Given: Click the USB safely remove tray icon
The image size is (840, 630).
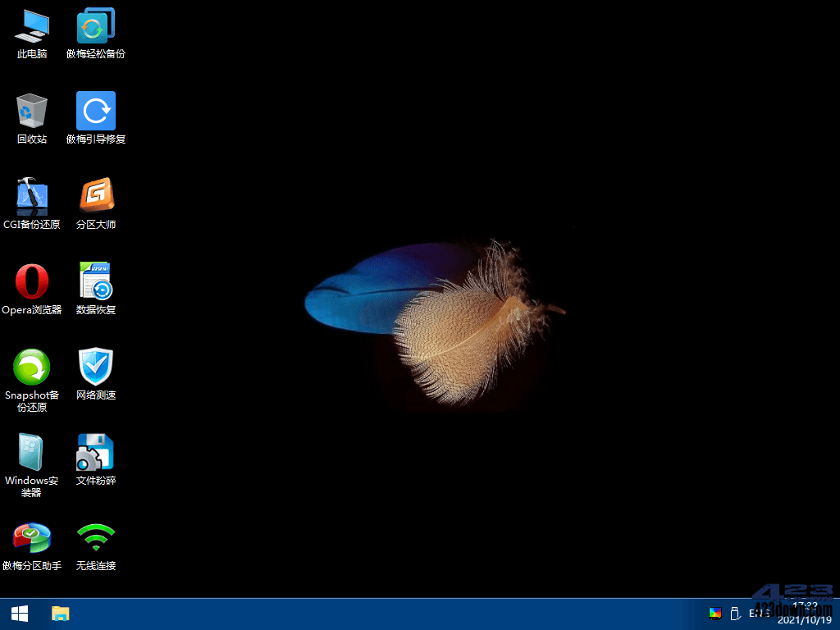Looking at the screenshot, I should 735,613.
